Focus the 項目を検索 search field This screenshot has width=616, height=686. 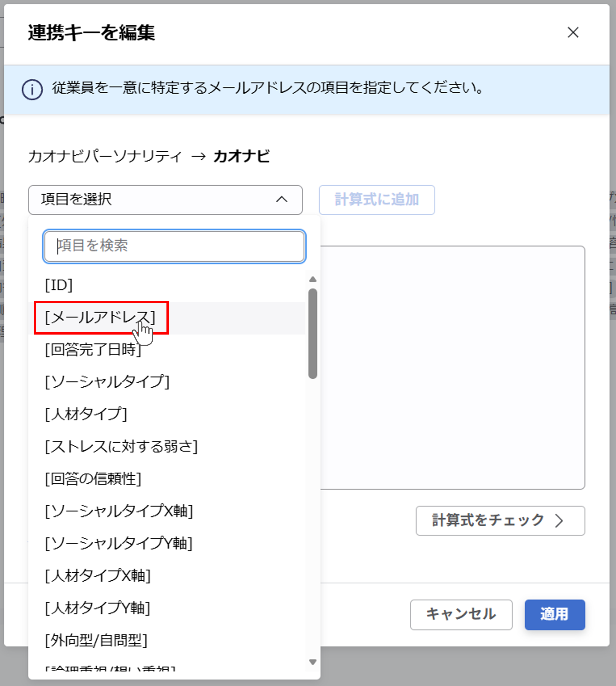tap(174, 246)
